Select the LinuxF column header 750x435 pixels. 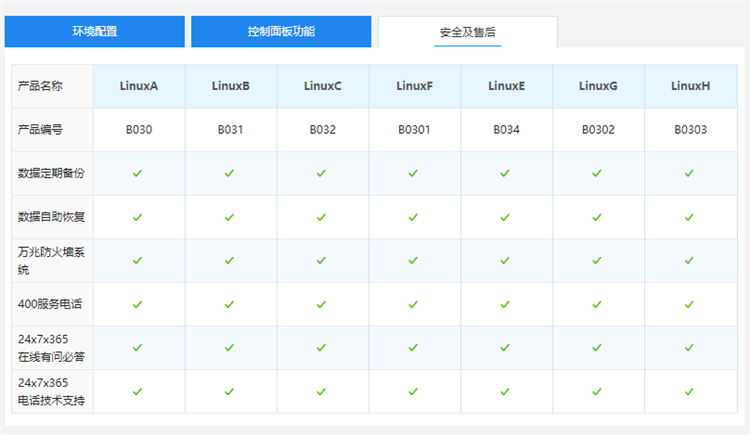click(414, 86)
